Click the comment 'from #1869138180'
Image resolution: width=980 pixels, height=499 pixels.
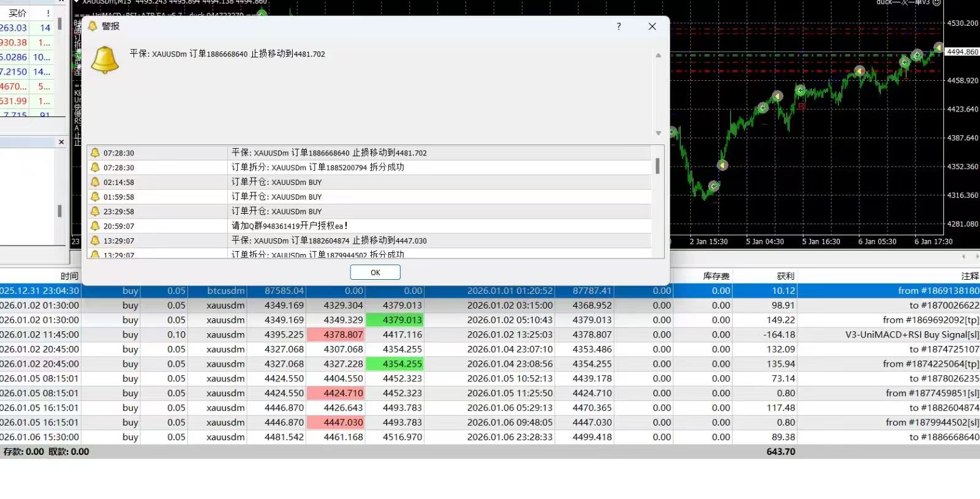coord(938,291)
